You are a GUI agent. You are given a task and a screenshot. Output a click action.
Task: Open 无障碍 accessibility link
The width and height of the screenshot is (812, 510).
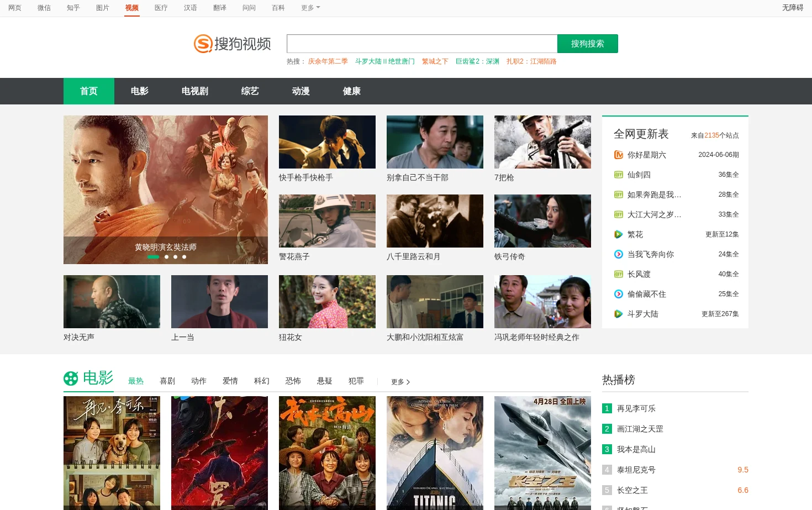pyautogui.click(x=793, y=8)
